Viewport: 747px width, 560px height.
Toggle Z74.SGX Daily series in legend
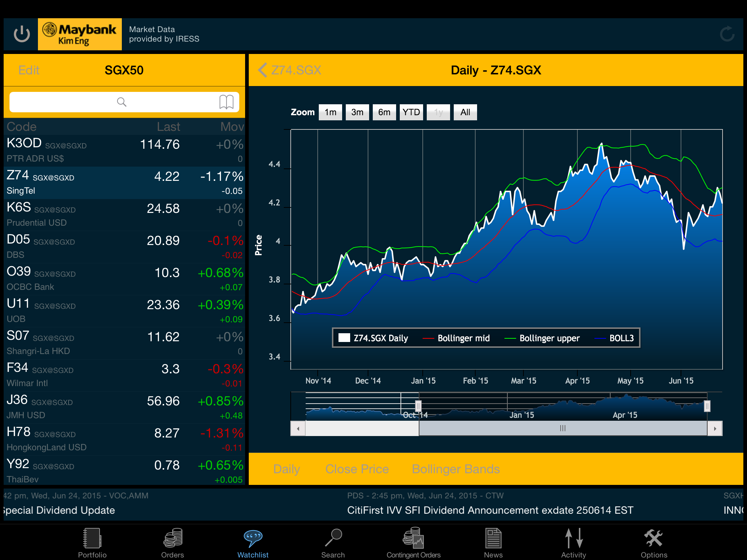click(373, 338)
